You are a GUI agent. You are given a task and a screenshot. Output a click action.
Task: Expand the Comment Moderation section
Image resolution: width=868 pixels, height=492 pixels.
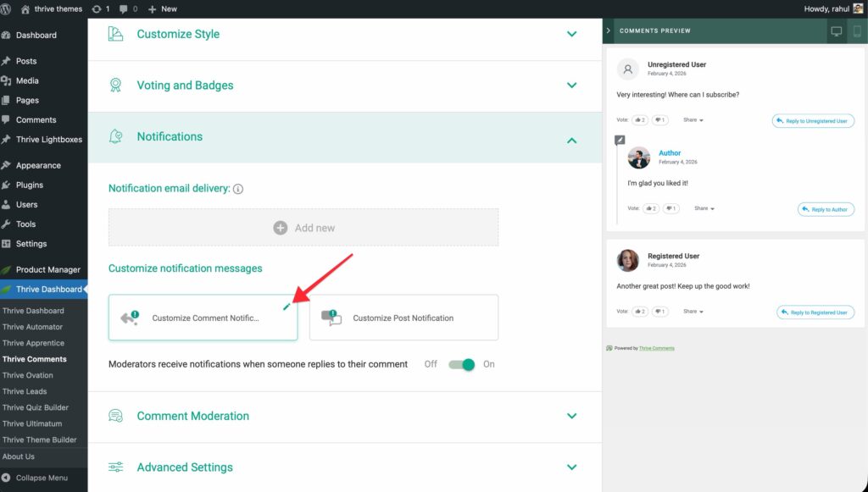point(571,416)
